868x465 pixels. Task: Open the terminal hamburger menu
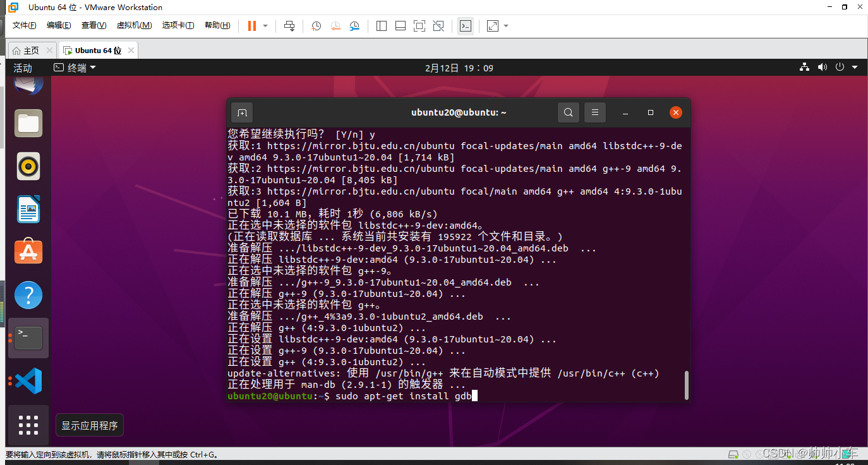(595, 112)
